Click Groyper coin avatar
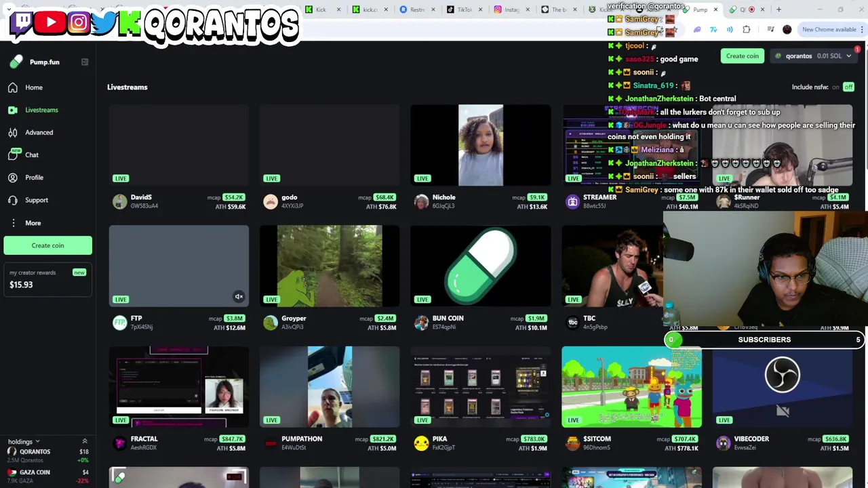The image size is (868, 488). tap(270, 322)
